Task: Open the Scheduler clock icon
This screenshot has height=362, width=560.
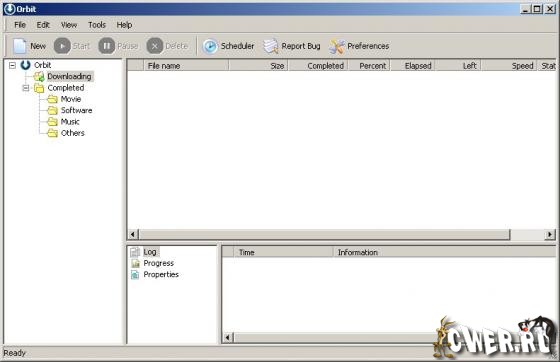Action: pyautogui.click(x=210, y=46)
